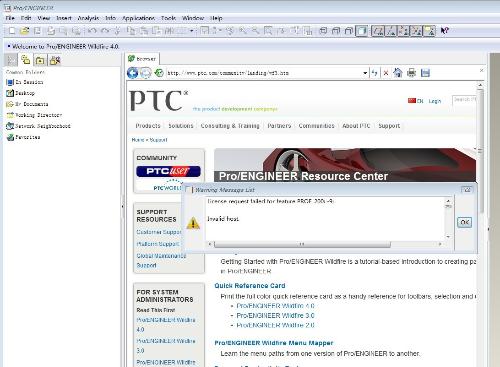Dismiss the warning with OK button

click(464, 222)
